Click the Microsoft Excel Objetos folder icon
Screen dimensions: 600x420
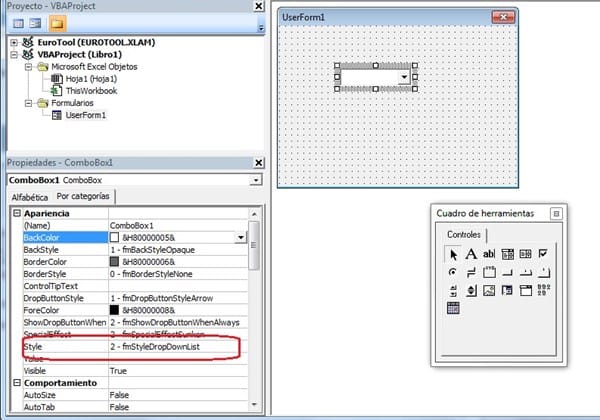43,67
